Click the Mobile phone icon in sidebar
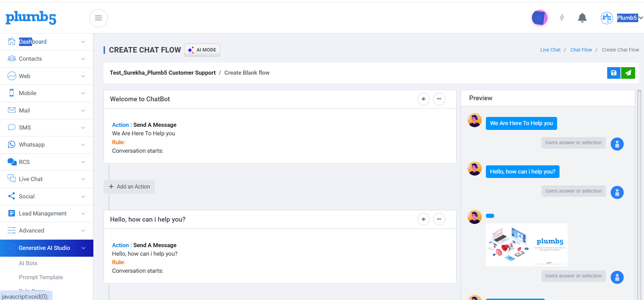Image resolution: width=644 pixels, height=300 pixels. (x=12, y=93)
